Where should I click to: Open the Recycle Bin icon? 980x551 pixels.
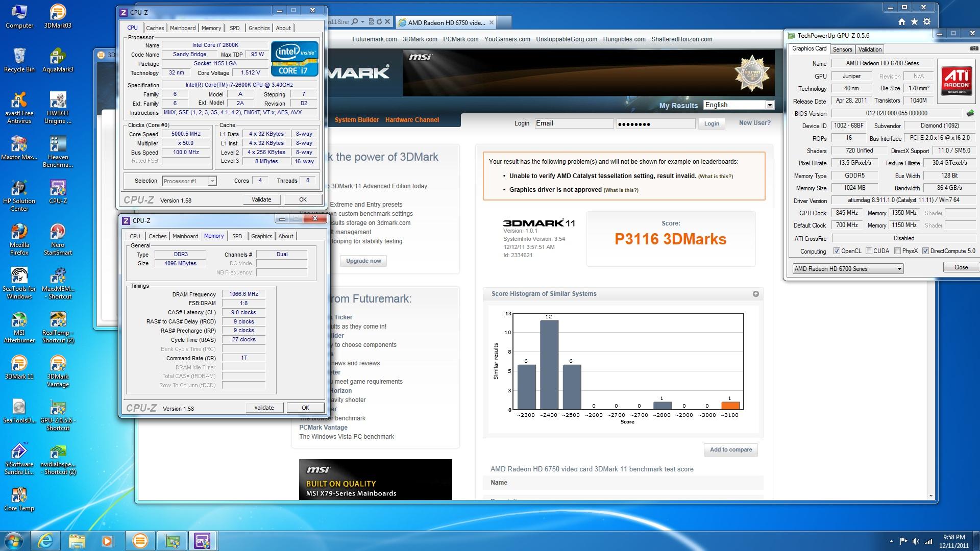[19, 60]
